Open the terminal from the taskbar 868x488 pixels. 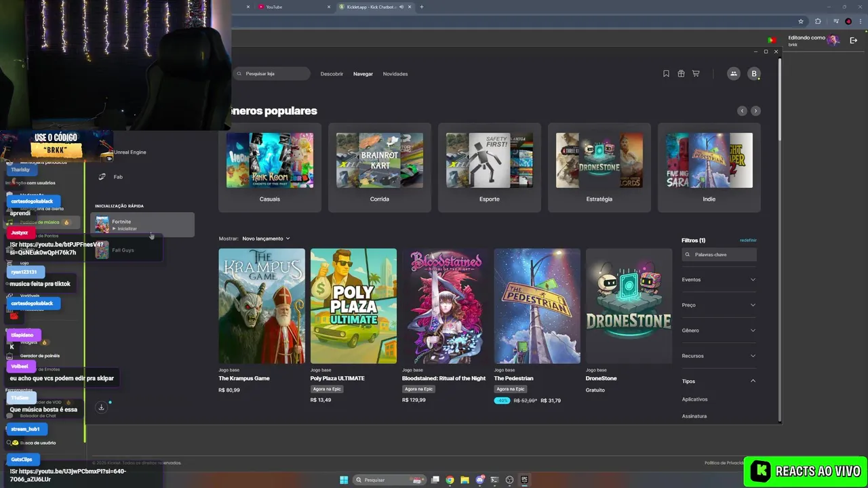495,480
